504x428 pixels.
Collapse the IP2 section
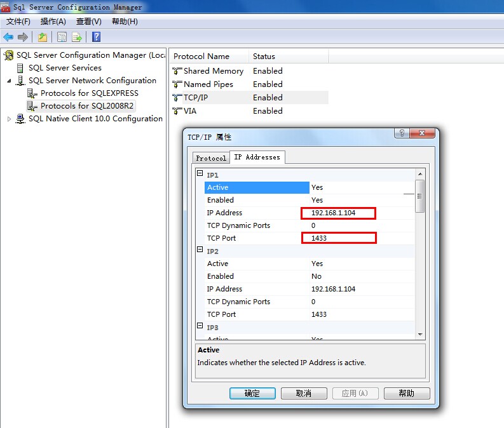[x=200, y=250]
